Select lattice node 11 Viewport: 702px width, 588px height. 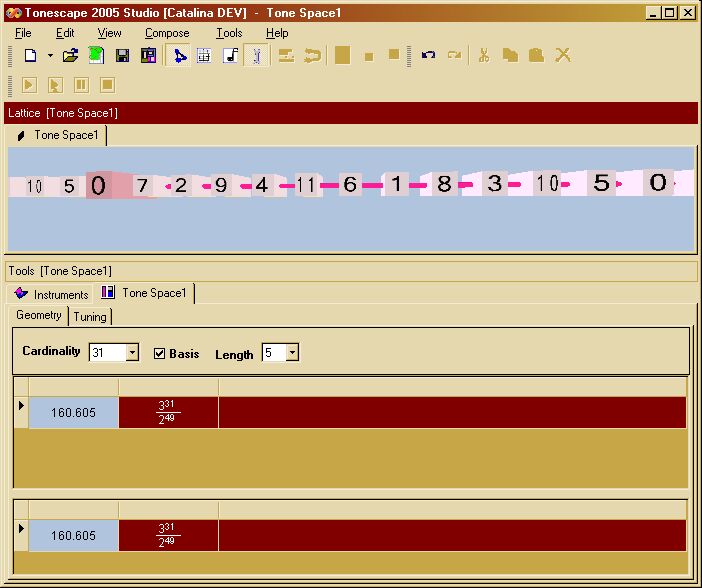[x=306, y=185]
